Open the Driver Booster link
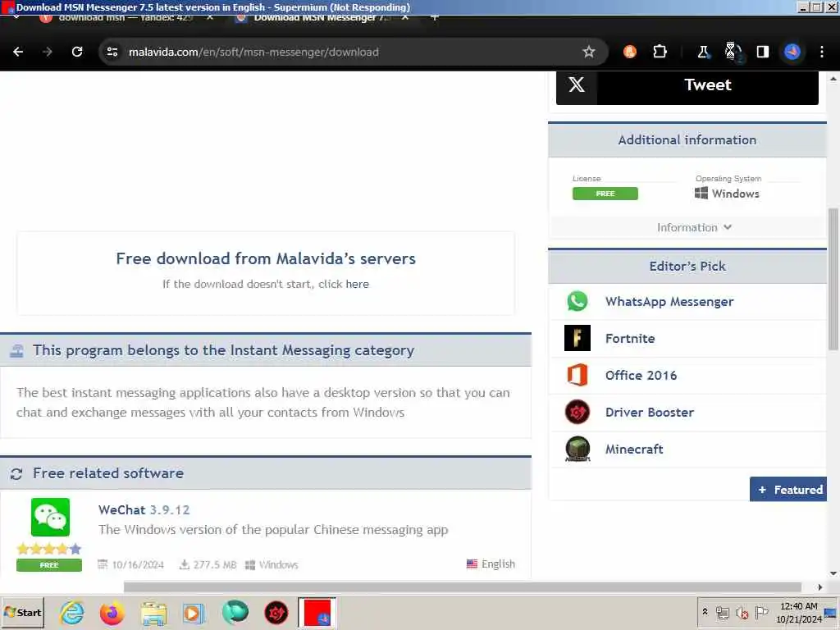Screen dimensions: 840x630 point(650,413)
